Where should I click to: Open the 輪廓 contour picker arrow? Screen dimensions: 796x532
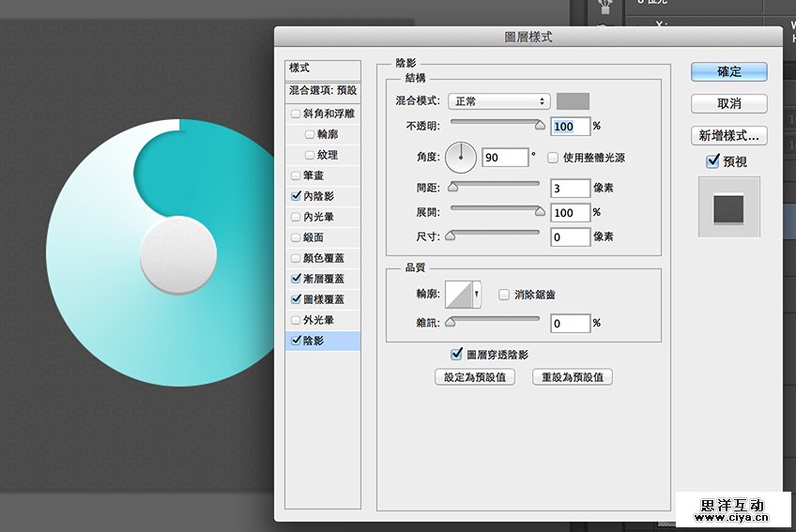[476, 295]
